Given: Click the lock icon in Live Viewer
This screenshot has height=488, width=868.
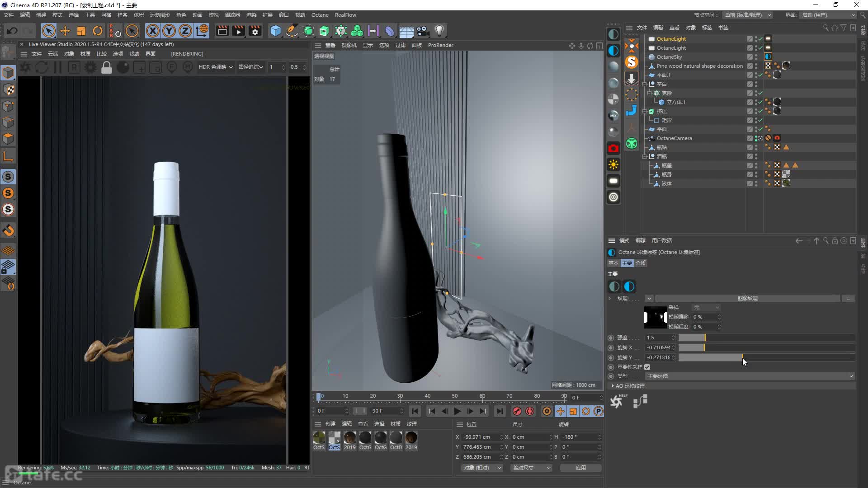Looking at the screenshot, I should pos(107,68).
